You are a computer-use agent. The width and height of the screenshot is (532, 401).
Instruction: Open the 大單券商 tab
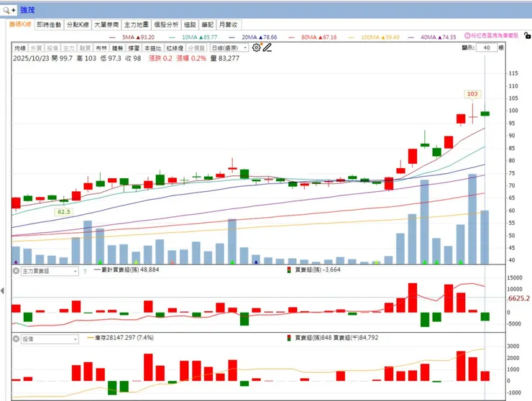coord(106,24)
